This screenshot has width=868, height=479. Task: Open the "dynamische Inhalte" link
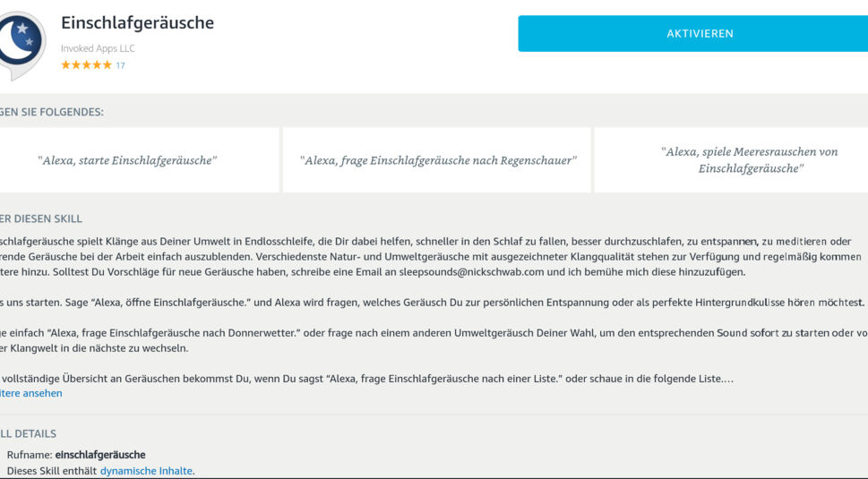pos(146,471)
